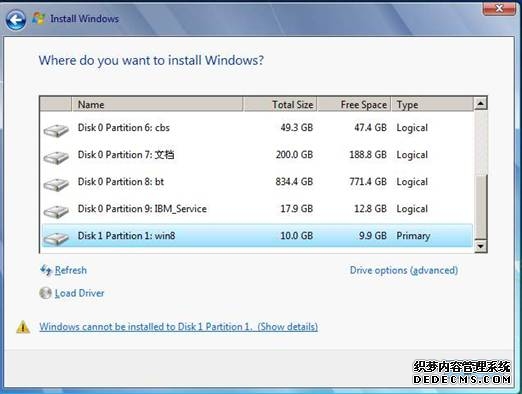Click the blue back arrow button

click(x=16, y=19)
